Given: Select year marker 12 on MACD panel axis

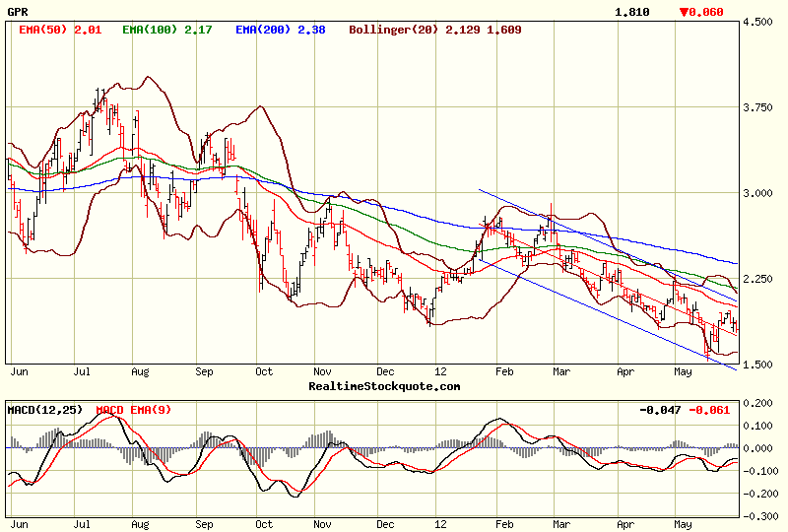Looking at the screenshot, I should tap(440, 524).
